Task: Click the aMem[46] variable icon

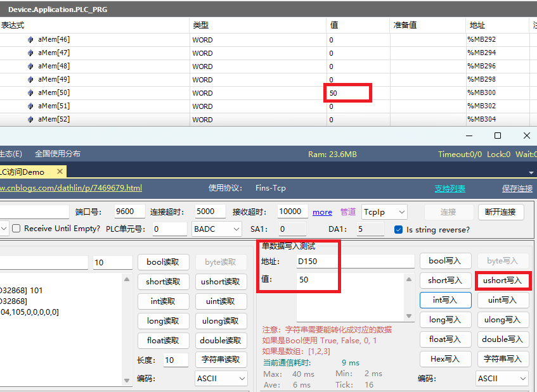Action: point(30,39)
